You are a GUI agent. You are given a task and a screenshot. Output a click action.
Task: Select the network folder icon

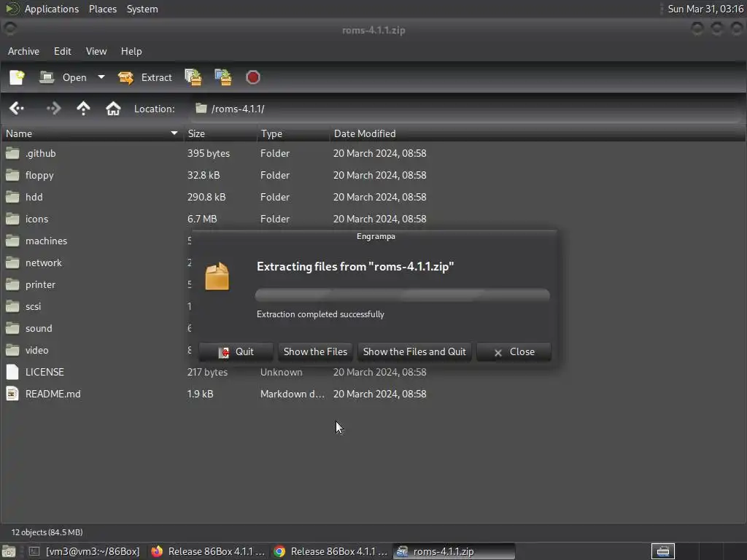pos(12,262)
